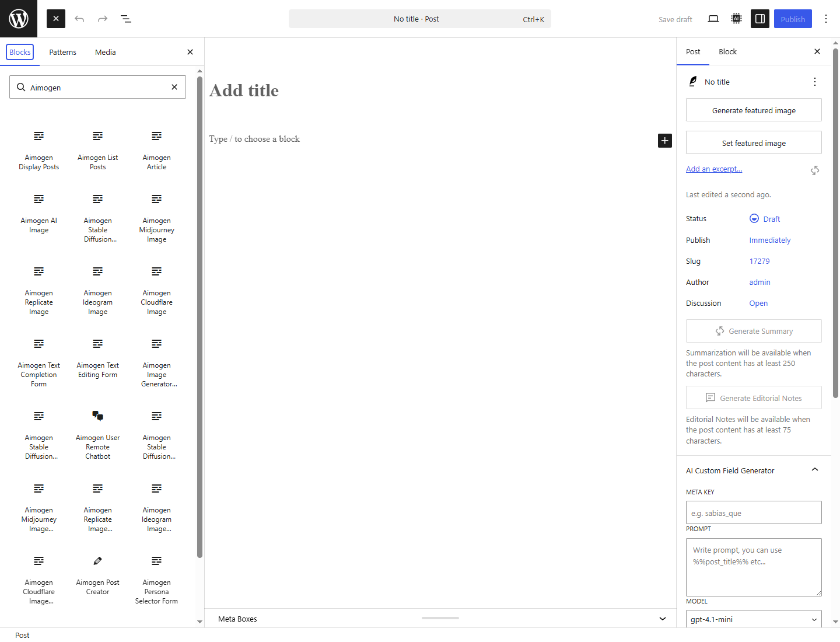Click the Redo arrow icon

tap(103, 19)
